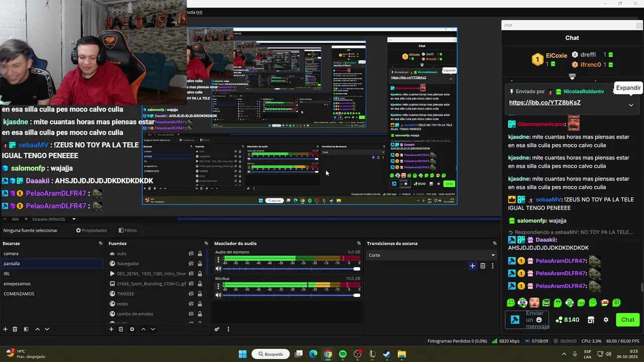The height and width of the screenshot is (362, 644).
Task: Select the emepezamos scene
Action: (x=52, y=284)
